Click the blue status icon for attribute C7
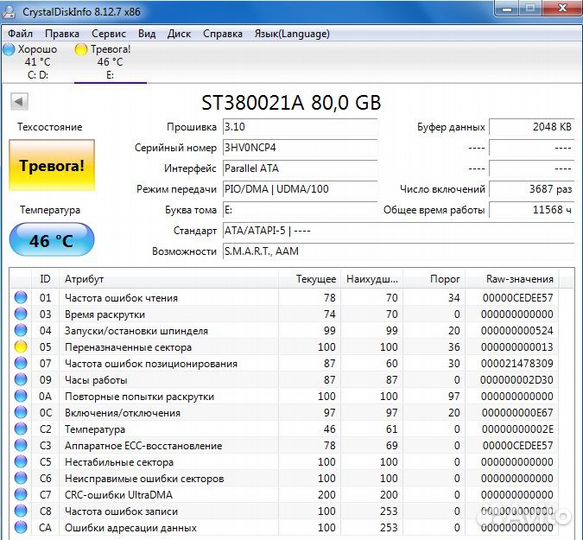583x540 pixels. 21,495
